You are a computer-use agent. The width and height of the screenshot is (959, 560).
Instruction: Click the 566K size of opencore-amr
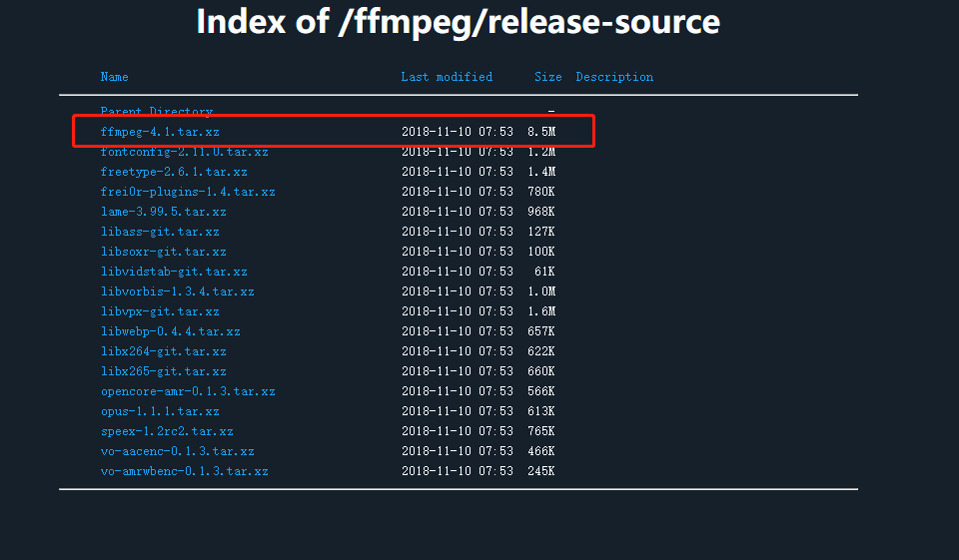(541, 391)
